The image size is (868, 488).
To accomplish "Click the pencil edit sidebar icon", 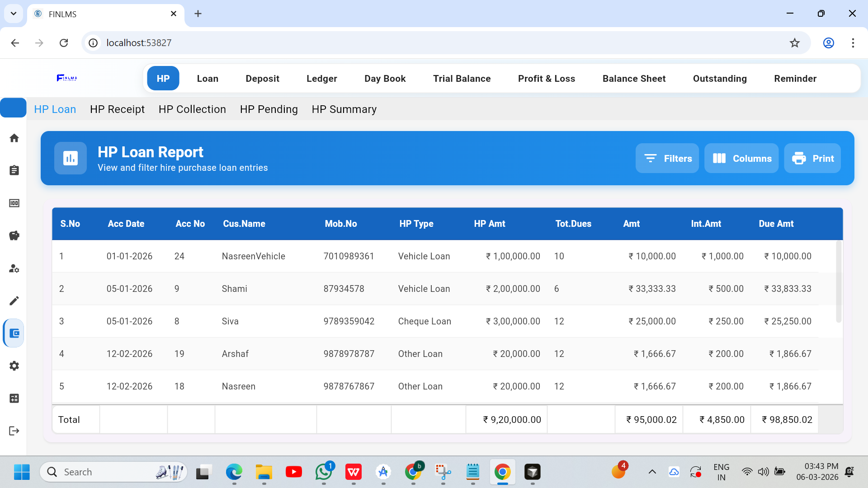I will tap(14, 301).
